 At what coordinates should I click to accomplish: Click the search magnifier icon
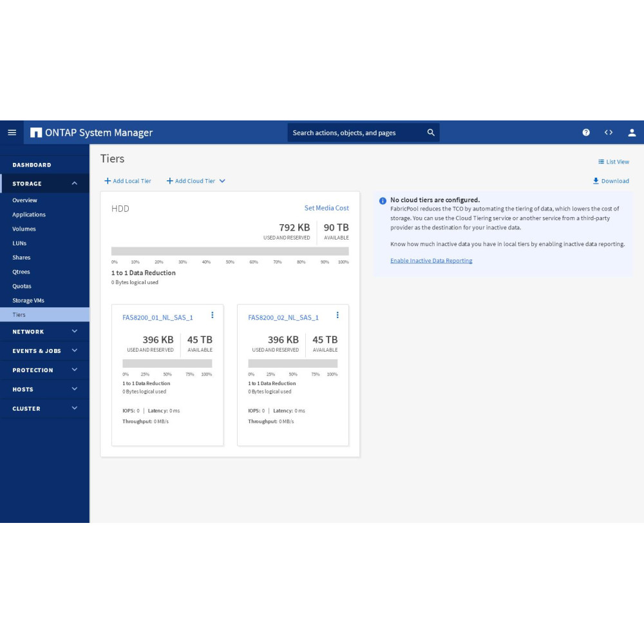431,133
